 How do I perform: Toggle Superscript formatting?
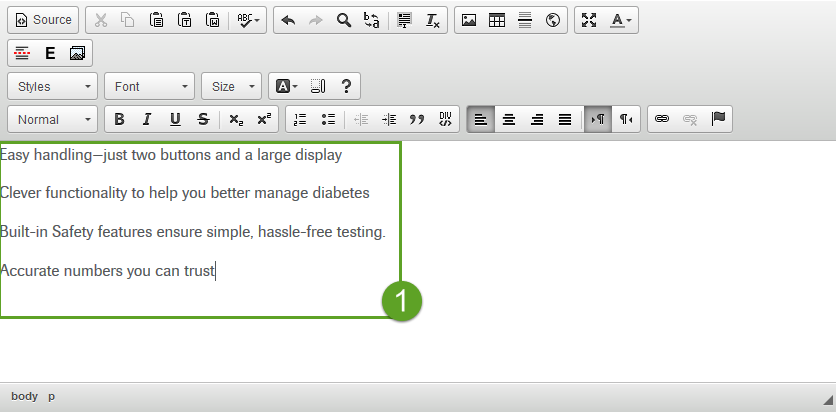tap(264, 119)
